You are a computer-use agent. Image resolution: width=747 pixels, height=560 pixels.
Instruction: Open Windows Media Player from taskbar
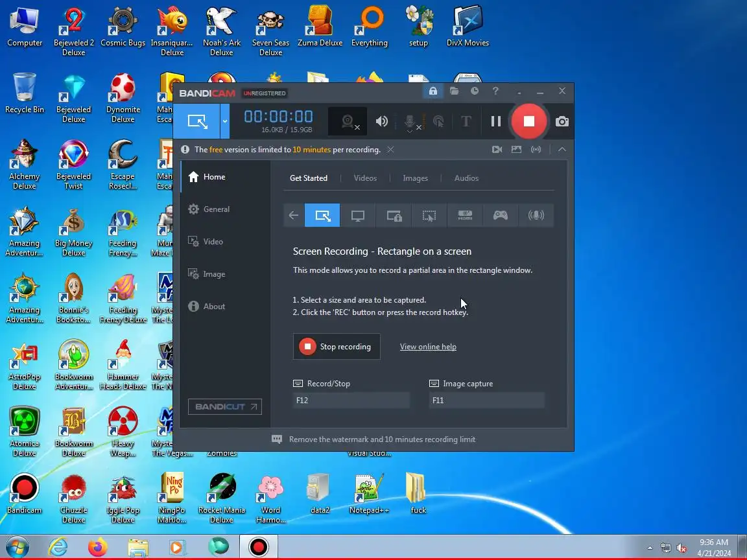click(177, 547)
